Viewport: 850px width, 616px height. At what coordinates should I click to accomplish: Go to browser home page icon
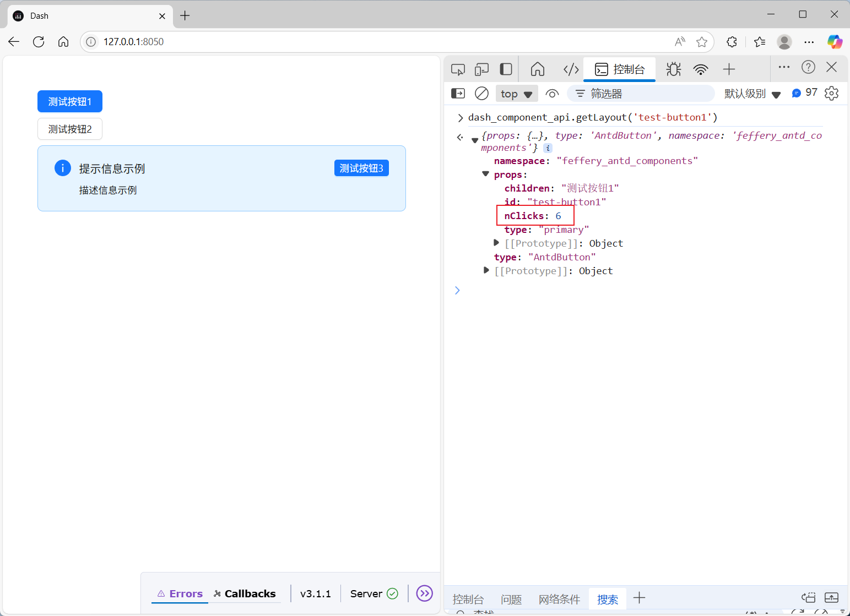pos(63,42)
